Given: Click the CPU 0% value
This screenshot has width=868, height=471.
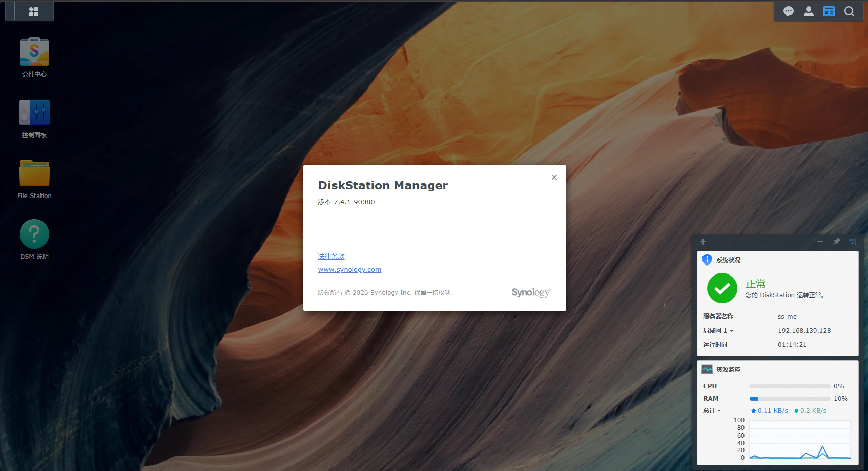Looking at the screenshot, I should pos(839,386).
